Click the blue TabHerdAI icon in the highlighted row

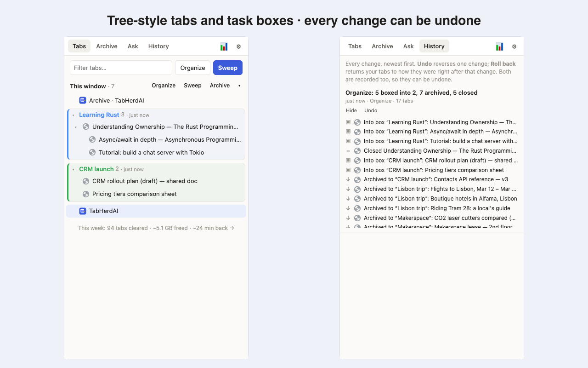(83, 211)
